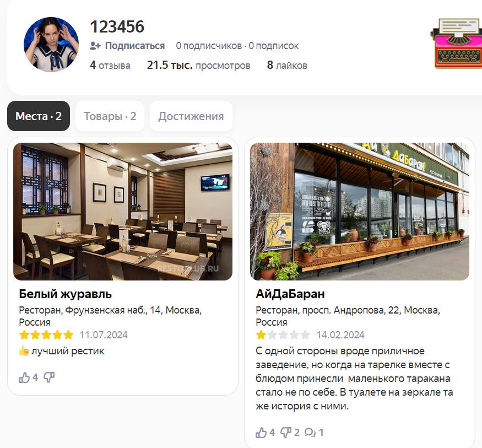Click the five-star rating on Белый журавль

coord(46,334)
